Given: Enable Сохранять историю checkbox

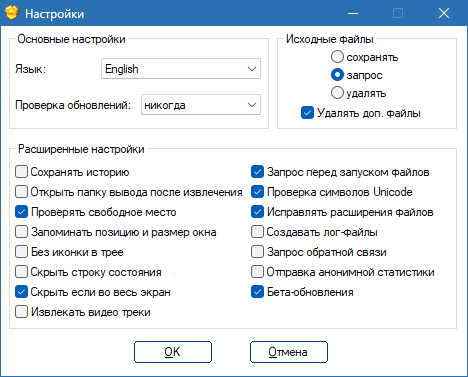Looking at the screenshot, I should [x=21, y=172].
